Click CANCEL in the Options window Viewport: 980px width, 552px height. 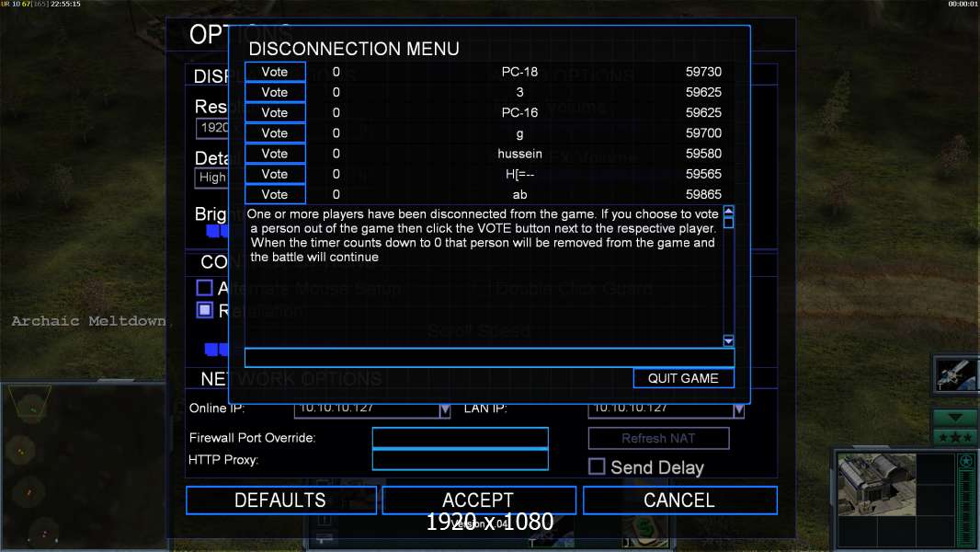[679, 500]
